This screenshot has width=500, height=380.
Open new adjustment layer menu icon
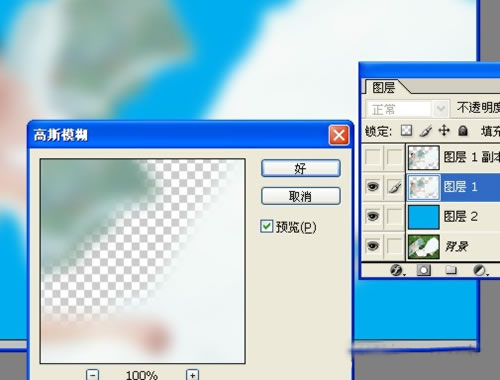(480, 270)
